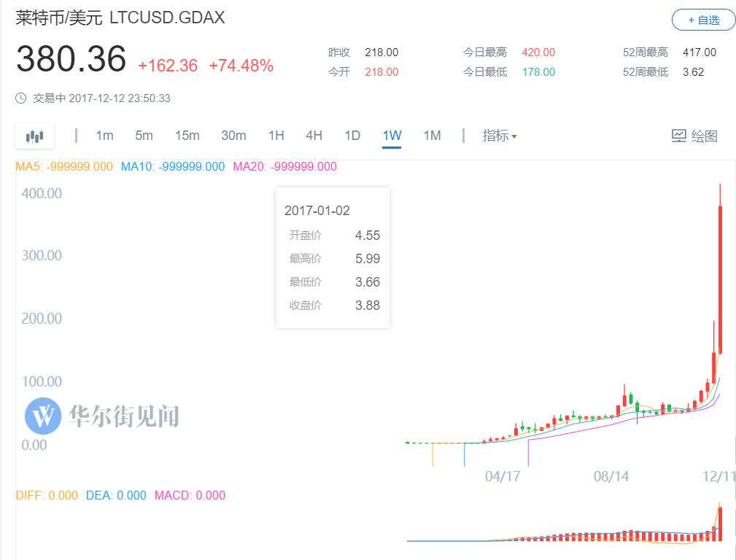Switch to the 30m timeframe
The image size is (736, 560).
tap(233, 136)
